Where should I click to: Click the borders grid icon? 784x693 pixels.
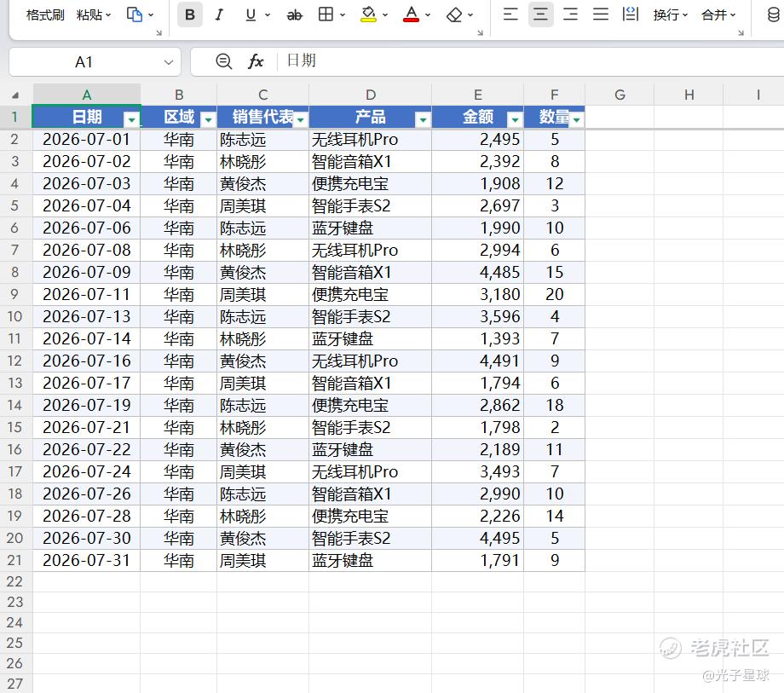(x=326, y=14)
